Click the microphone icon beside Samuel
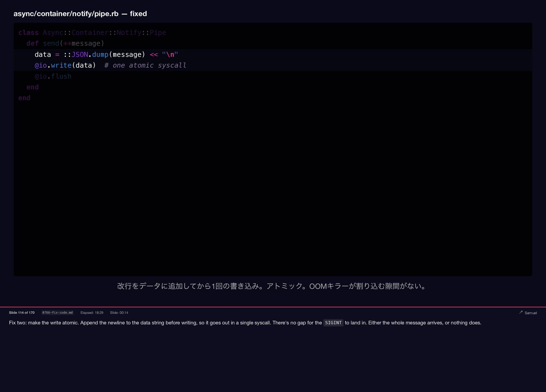 521,312
